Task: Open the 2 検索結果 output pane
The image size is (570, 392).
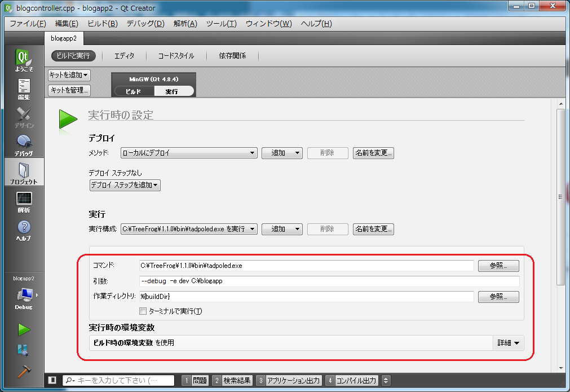Action: coord(232,380)
